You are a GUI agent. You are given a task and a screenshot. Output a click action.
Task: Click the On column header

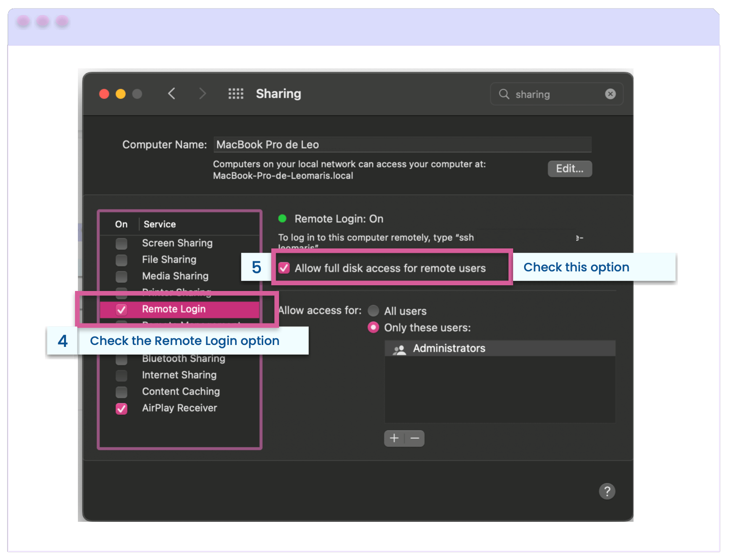121,224
